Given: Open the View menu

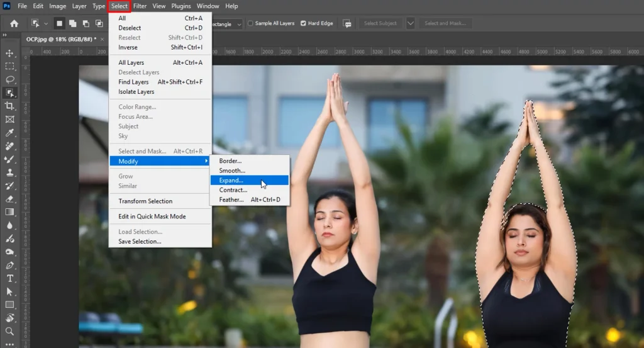Looking at the screenshot, I should 159,6.
